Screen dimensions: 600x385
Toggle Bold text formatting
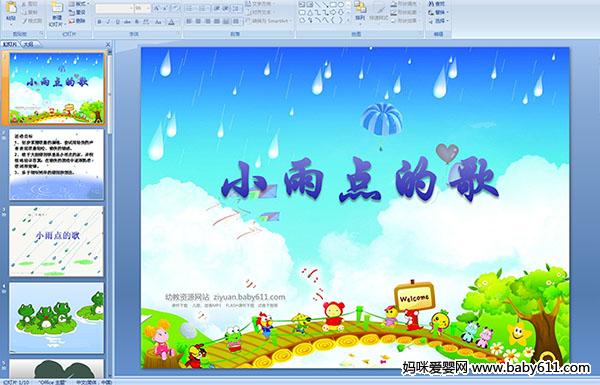pyautogui.click(x=99, y=22)
